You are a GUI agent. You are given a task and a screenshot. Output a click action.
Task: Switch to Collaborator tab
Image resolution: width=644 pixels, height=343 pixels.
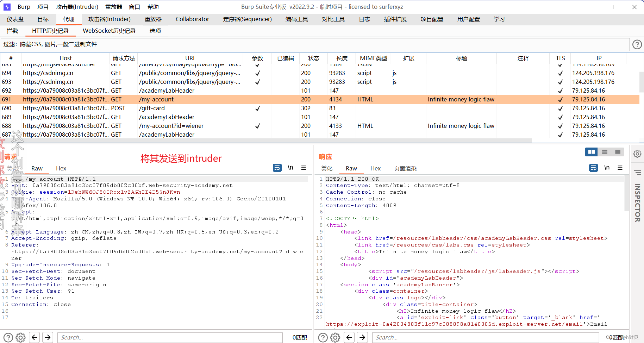192,19
